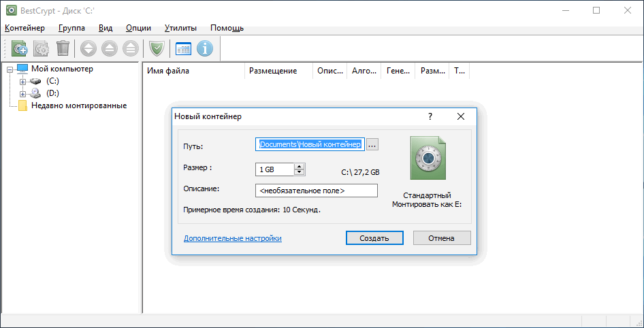Click the Описание optional field
This screenshot has width=644, height=328.
pos(317,191)
